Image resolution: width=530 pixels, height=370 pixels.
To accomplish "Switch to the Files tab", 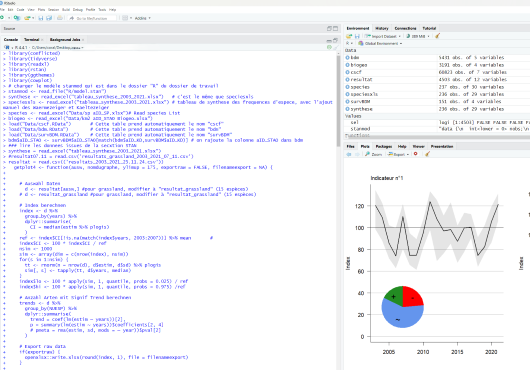I will coord(351,146).
